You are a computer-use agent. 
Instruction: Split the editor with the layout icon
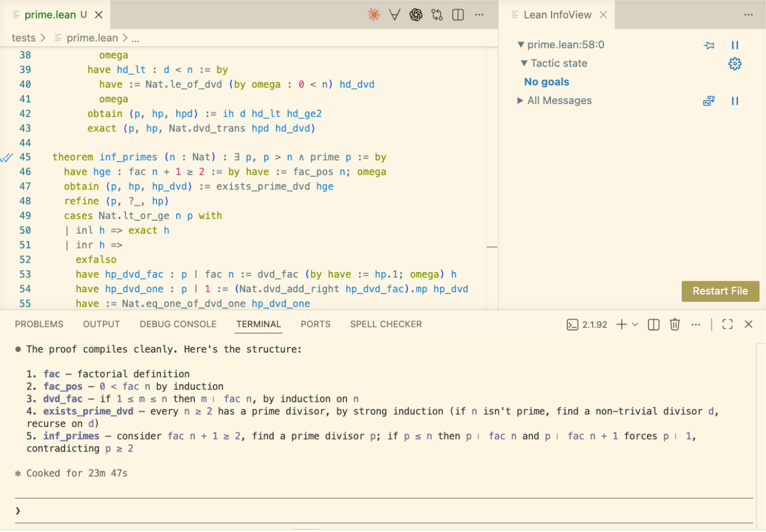pos(458,15)
